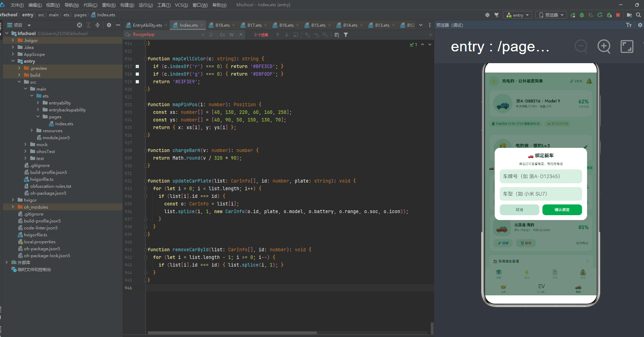Open the 运行(U) menu

[x=146, y=5]
